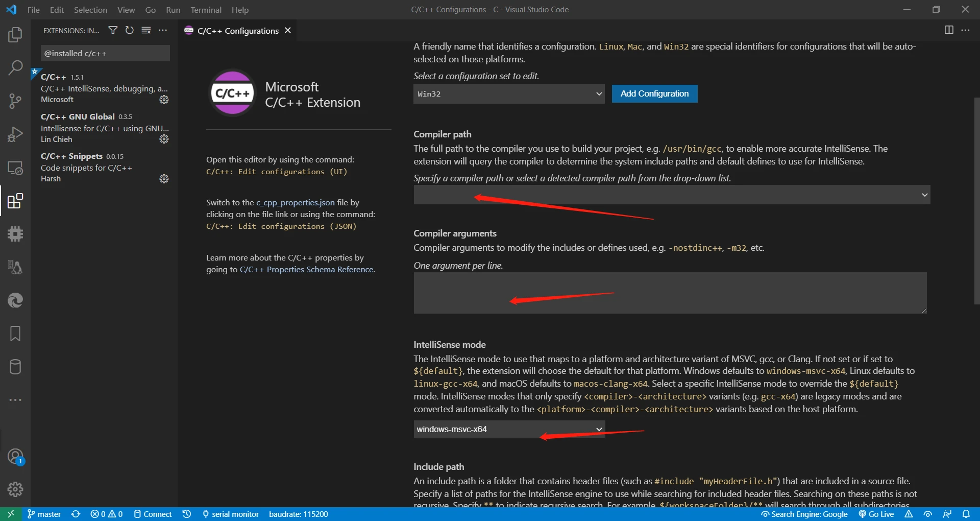Select the C/C++ Snippets extension entry
Viewport: 980px width, 521px height.
click(x=104, y=167)
